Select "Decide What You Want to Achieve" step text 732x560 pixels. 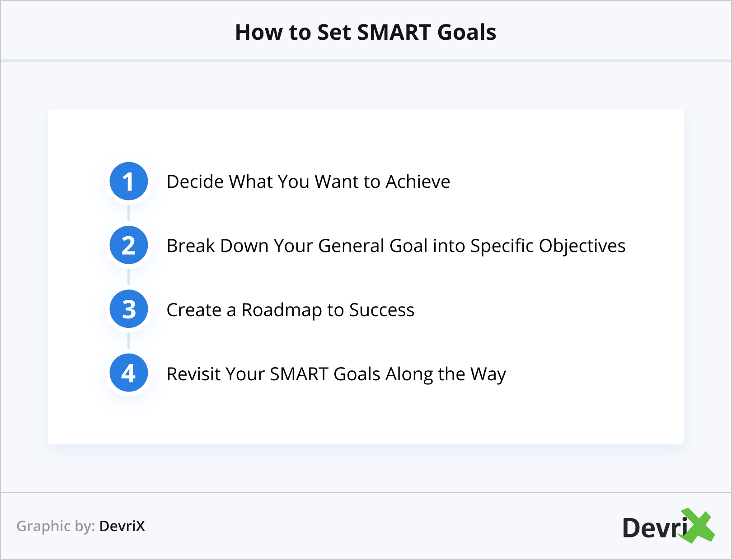(308, 182)
